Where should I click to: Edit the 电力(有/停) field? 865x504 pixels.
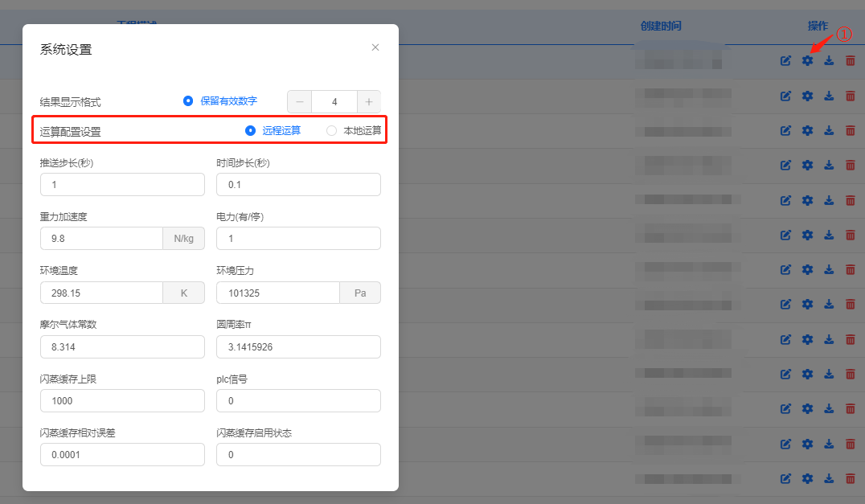coord(298,238)
